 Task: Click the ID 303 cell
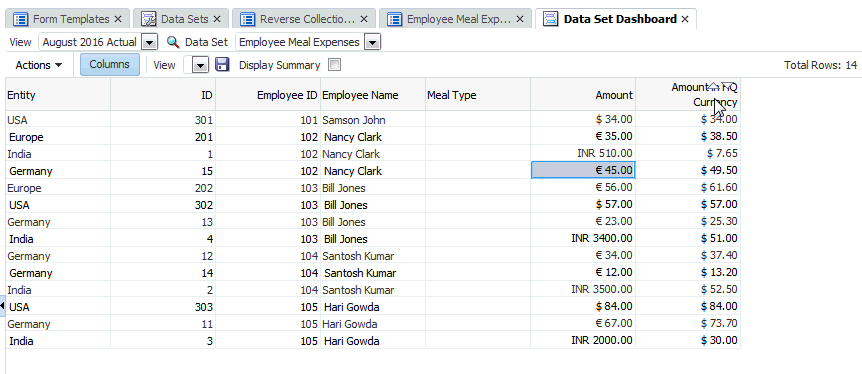(163, 306)
